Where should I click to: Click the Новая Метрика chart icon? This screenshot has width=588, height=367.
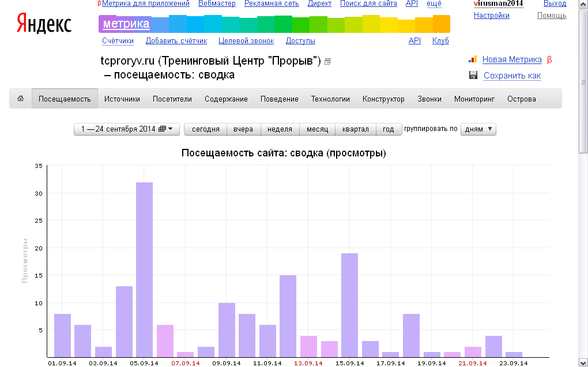[473, 59]
